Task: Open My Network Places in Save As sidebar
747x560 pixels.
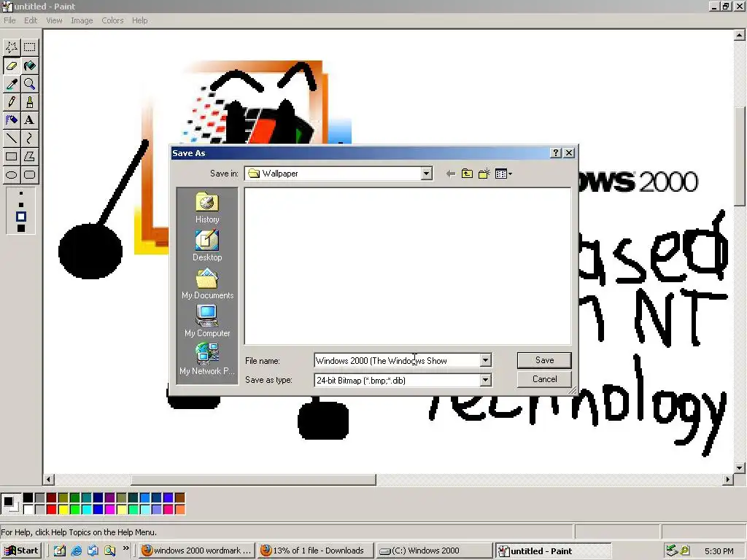Action: pos(207,359)
